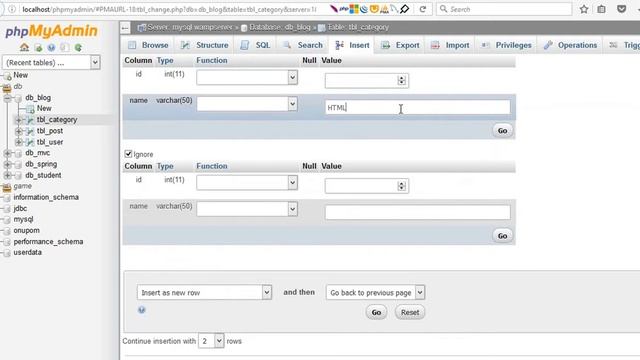This screenshot has height=360, width=640.
Task: Open Function dropdown for first name row
Action: [x=247, y=104]
